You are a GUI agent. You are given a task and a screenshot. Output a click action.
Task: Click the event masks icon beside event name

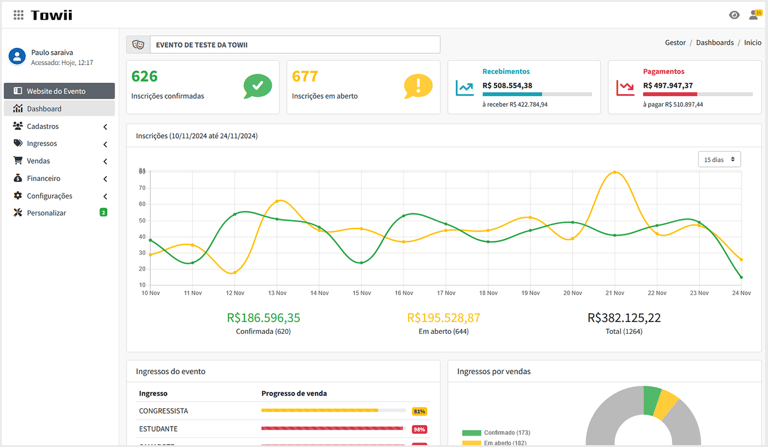coord(138,45)
